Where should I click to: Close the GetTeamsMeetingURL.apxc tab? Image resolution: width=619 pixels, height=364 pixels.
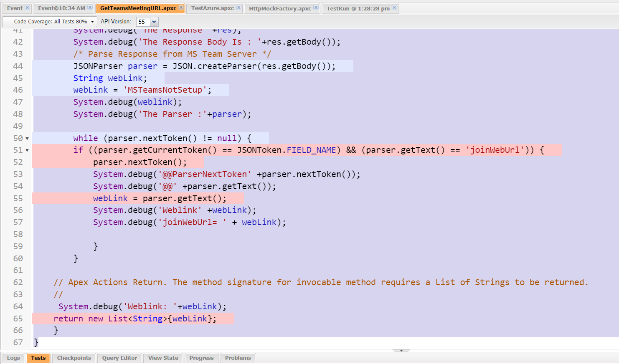(181, 8)
